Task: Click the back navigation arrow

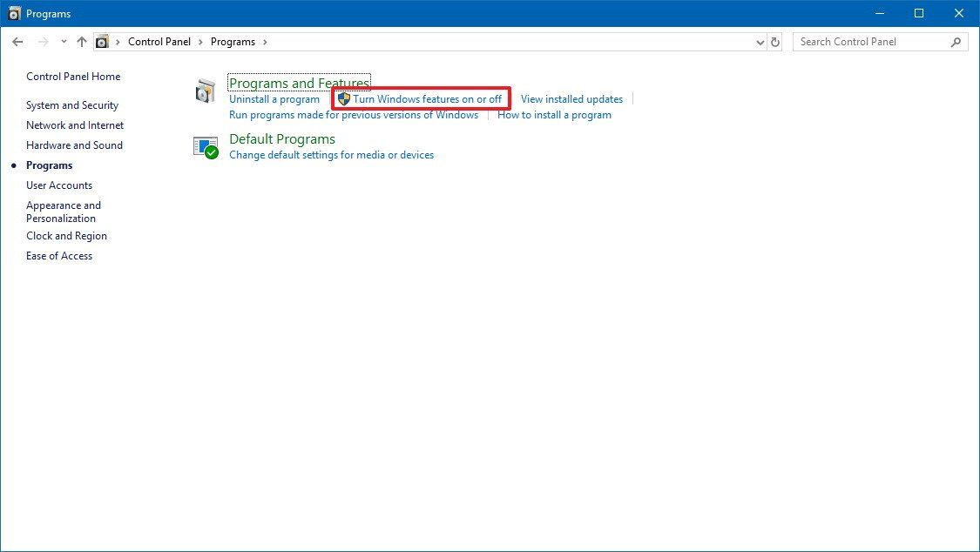Action: [17, 41]
